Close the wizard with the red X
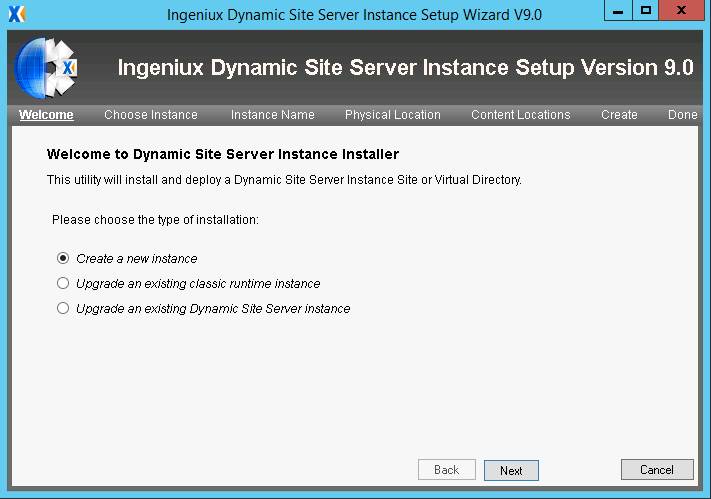711x499 pixels. (681, 10)
